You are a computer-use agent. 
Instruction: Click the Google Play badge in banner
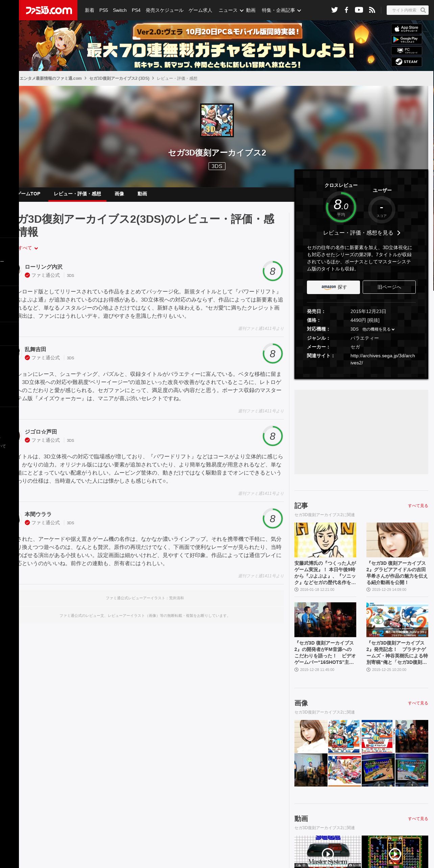[407, 40]
